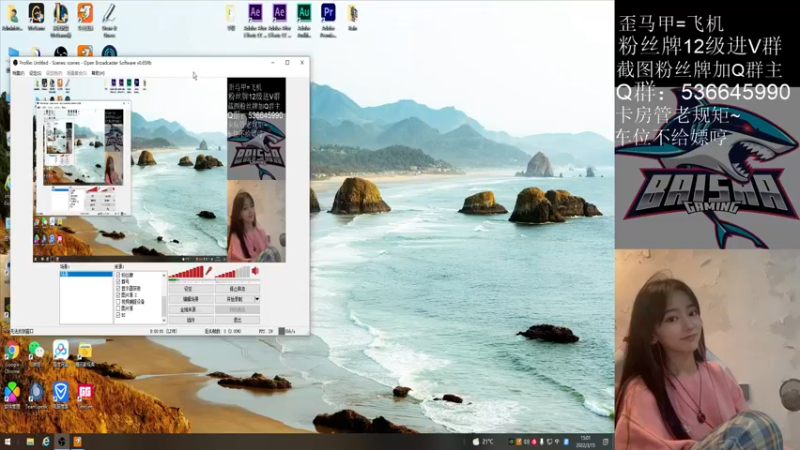Mute the desktop speaker icon in OBS
Image resolution: width=800 pixels, height=450 pixels.
[x=255, y=271]
